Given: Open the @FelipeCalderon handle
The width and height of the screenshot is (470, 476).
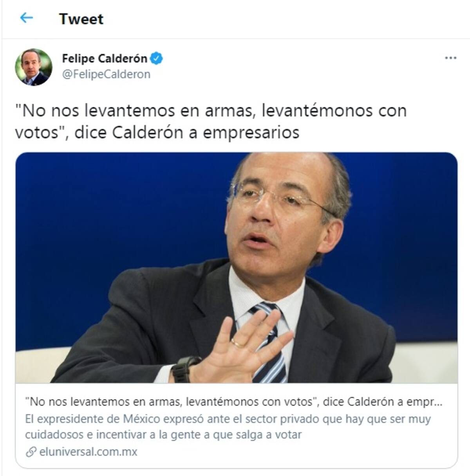Looking at the screenshot, I should click(106, 74).
